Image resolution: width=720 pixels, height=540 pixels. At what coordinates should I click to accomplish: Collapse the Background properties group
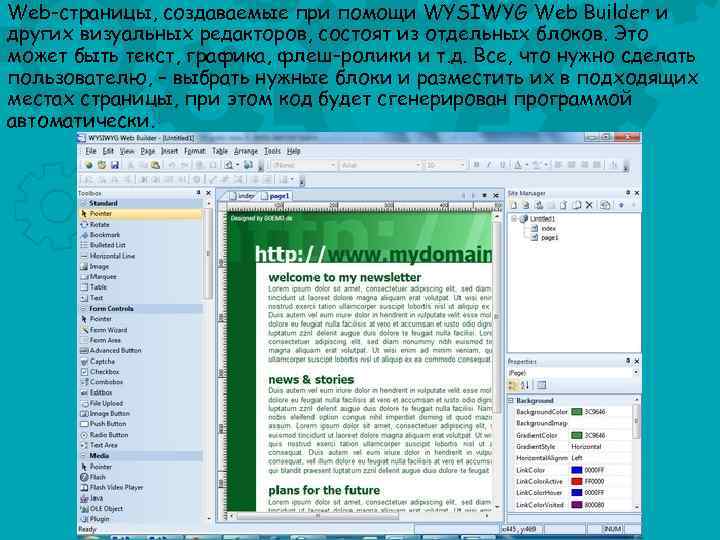tap(511, 400)
